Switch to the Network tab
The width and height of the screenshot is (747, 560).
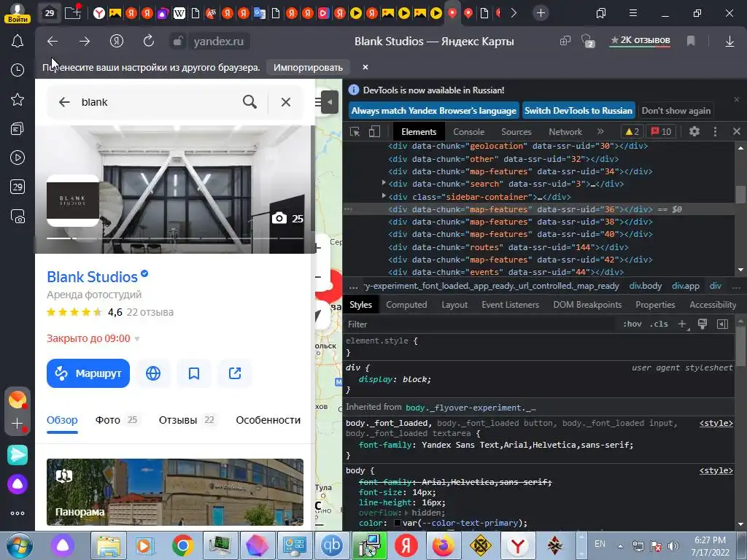(x=565, y=132)
